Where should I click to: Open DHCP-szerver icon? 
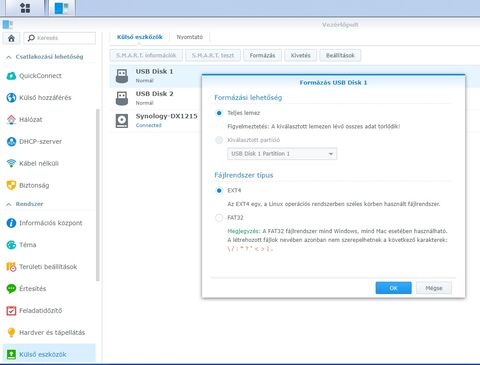tap(11, 142)
